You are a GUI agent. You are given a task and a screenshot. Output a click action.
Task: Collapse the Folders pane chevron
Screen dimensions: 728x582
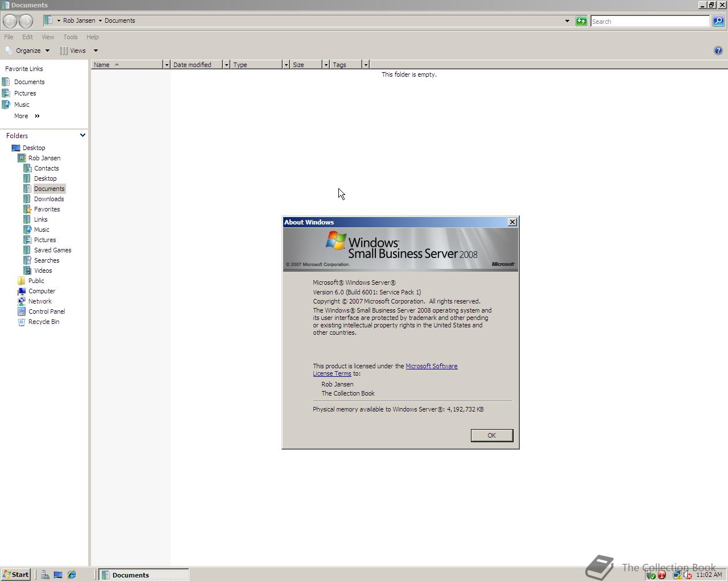(x=82, y=135)
